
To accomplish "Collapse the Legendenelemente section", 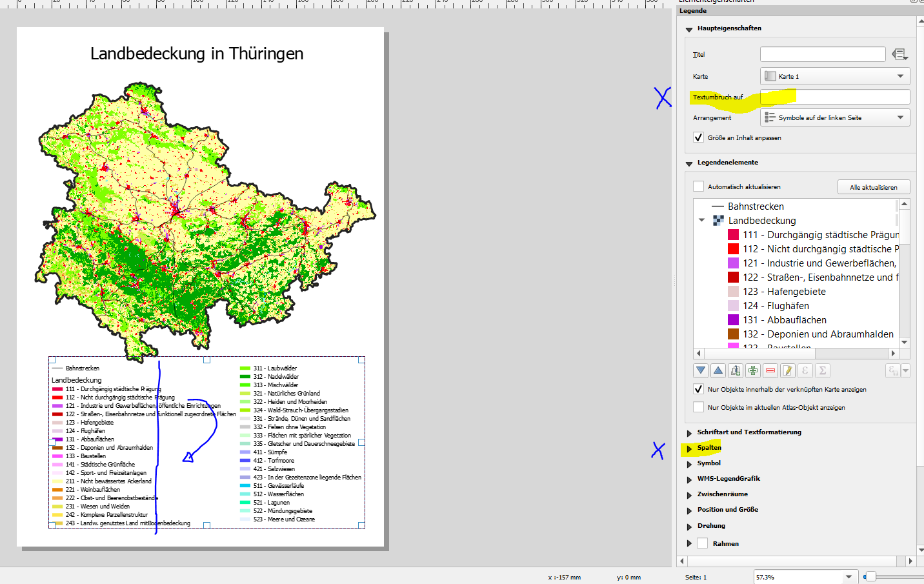I will (x=689, y=163).
